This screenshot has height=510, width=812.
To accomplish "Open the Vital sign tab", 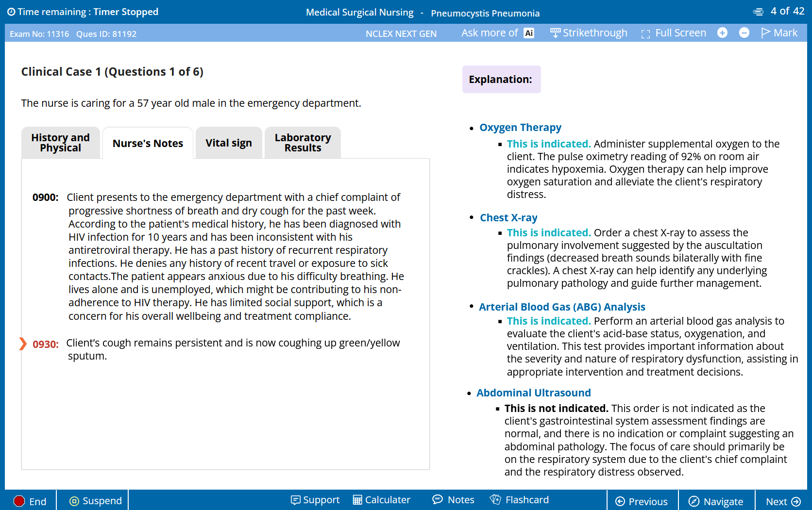I will point(228,143).
